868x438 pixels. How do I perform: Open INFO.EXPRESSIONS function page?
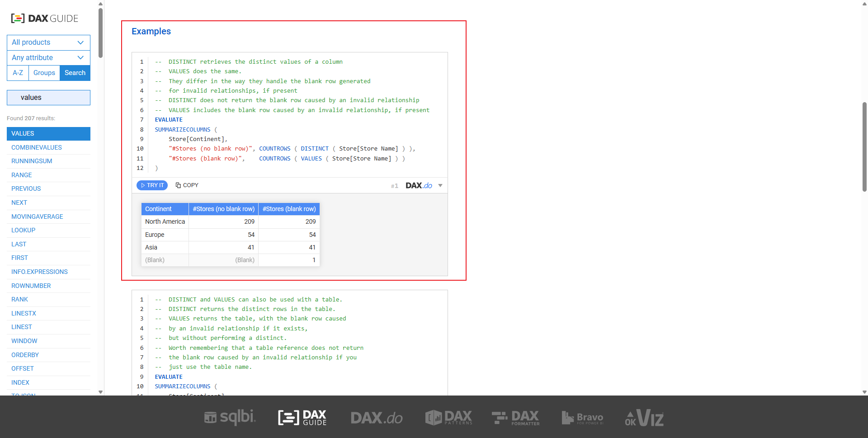[39, 272]
